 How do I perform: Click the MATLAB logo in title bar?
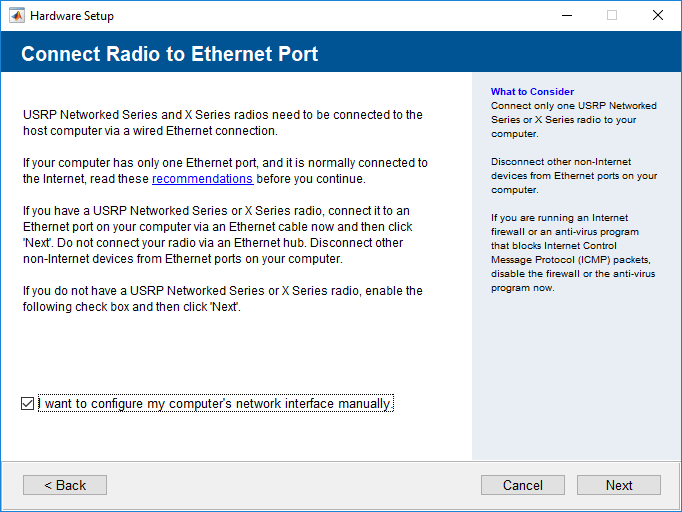pos(17,15)
